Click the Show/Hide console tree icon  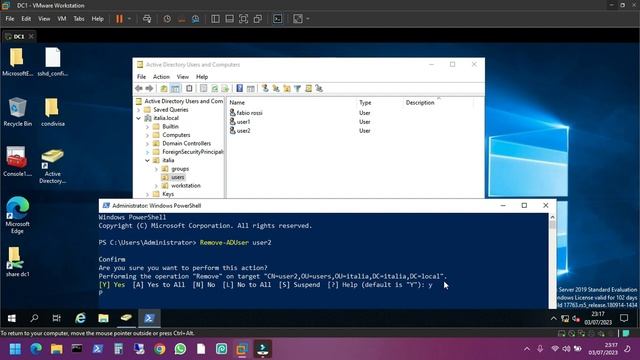point(175,88)
